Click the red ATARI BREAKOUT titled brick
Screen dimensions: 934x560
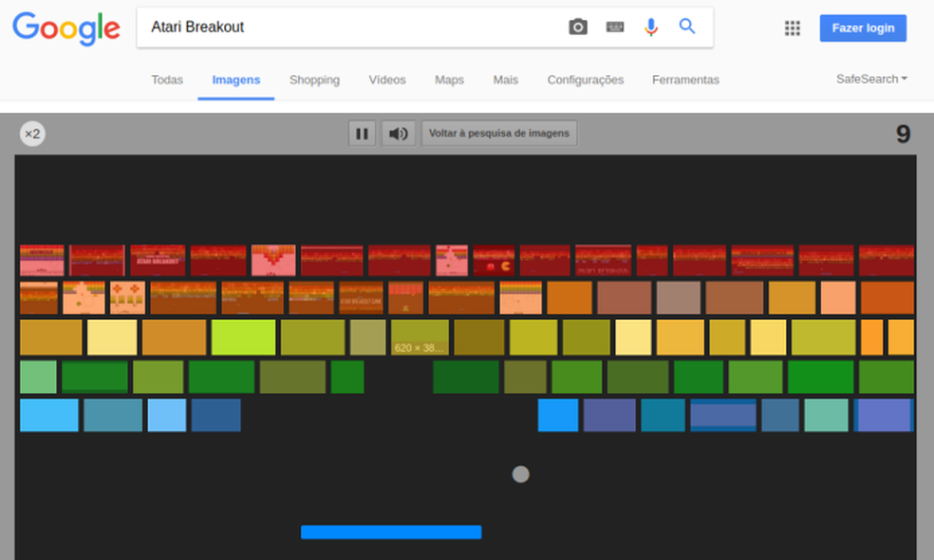(158, 260)
